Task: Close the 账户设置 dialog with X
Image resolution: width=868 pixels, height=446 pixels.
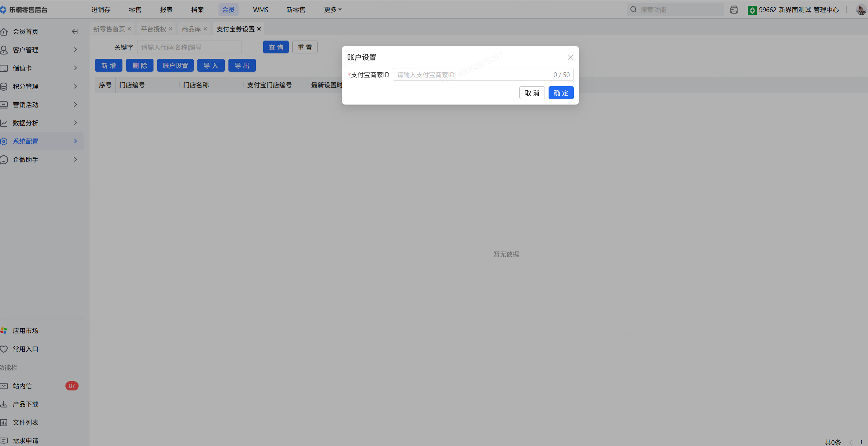Action: point(571,57)
